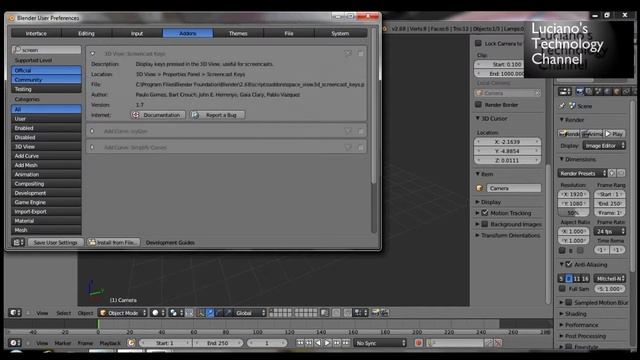Screen dimensions: 640x360
Task: Switch to the Interface tab
Action: click(x=36, y=33)
